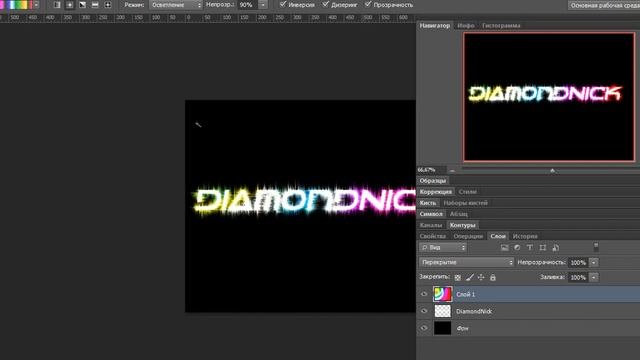Open the Режим blend mode dropdown
640x360 pixels.
pos(176,5)
